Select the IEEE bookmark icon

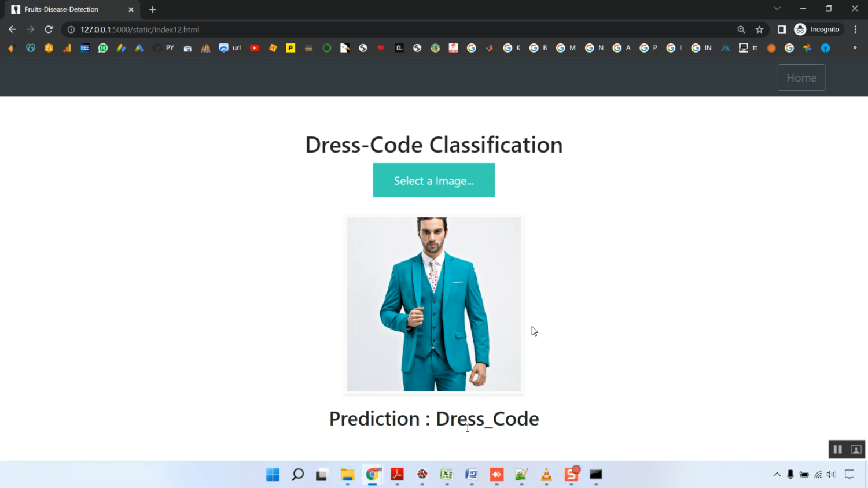click(x=84, y=48)
